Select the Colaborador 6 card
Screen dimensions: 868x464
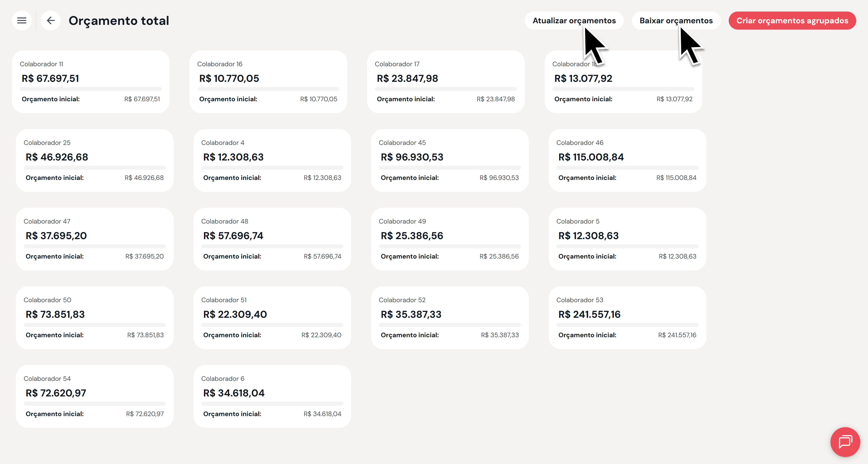272,396
